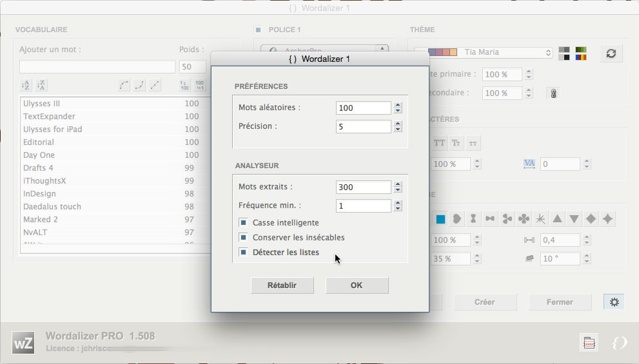This screenshot has width=639, height=364.
Task: Choose the three-blade propeller shape
Action: pos(507,219)
